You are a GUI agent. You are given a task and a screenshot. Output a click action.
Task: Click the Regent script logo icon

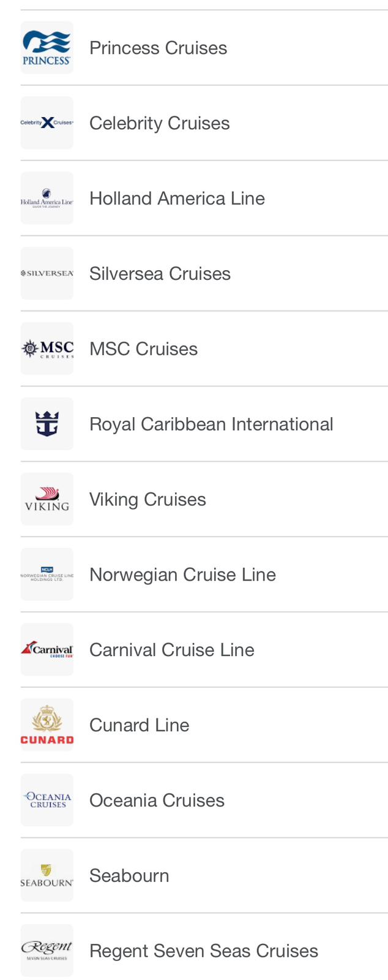(47, 951)
